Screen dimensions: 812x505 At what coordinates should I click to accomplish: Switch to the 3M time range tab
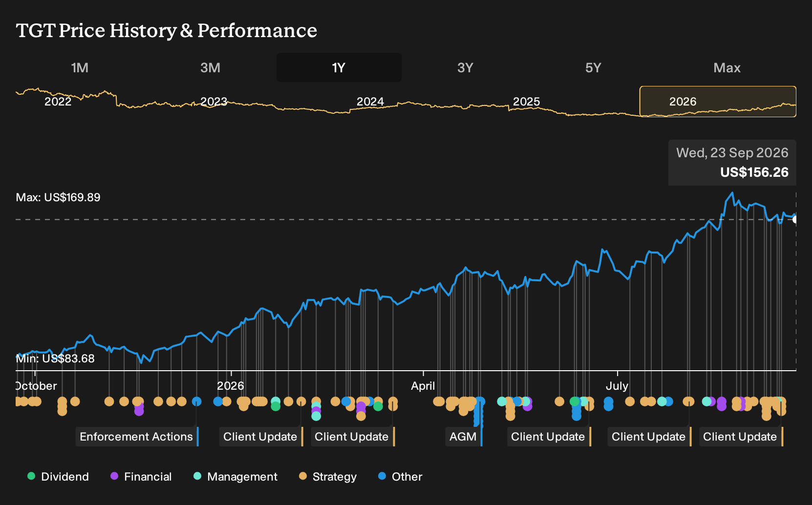pyautogui.click(x=210, y=67)
